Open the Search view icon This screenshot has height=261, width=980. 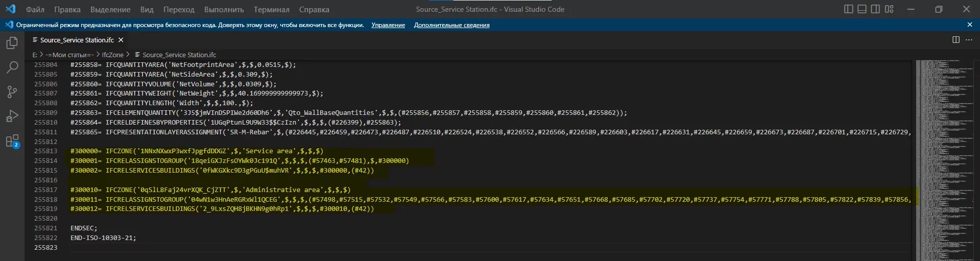[12, 67]
